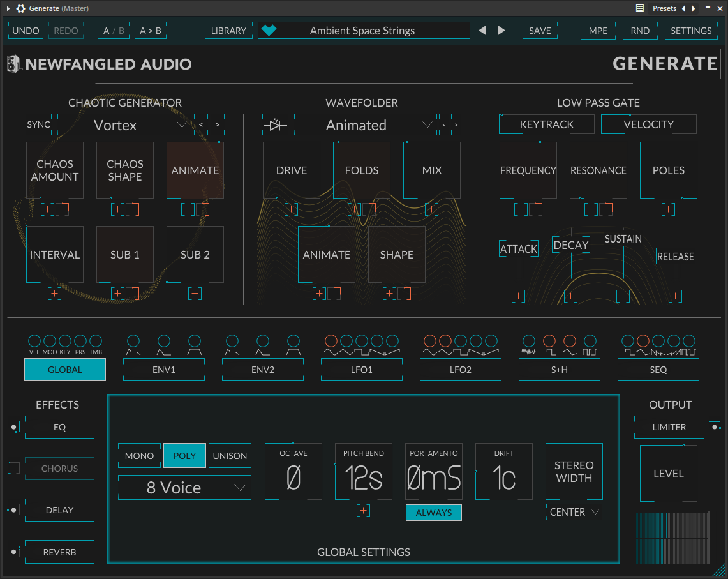This screenshot has width=728, height=579.
Task: Toggle the VELOCITY button
Action: click(x=649, y=124)
